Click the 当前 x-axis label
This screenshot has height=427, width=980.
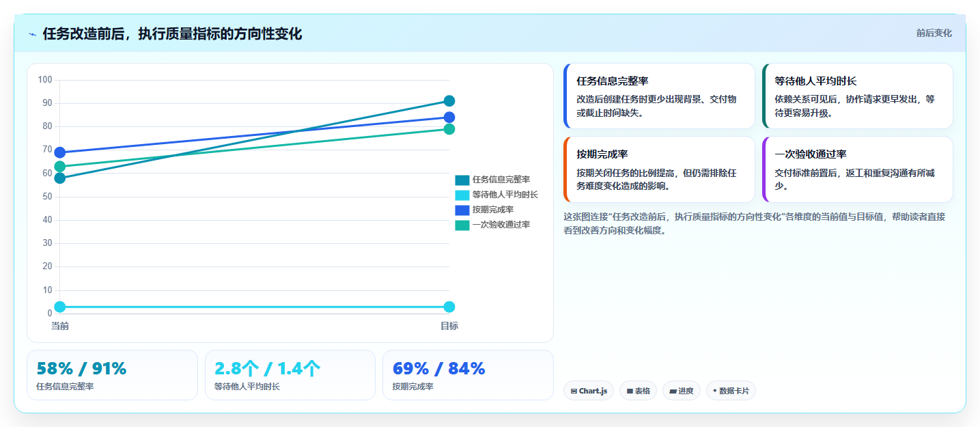[60, 326]
